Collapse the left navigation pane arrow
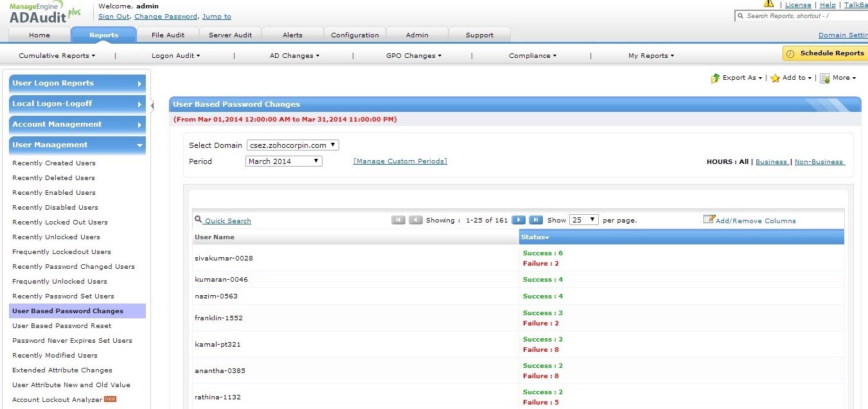The height and width of the screenshot is (409, 868). [x=152, y=105]
